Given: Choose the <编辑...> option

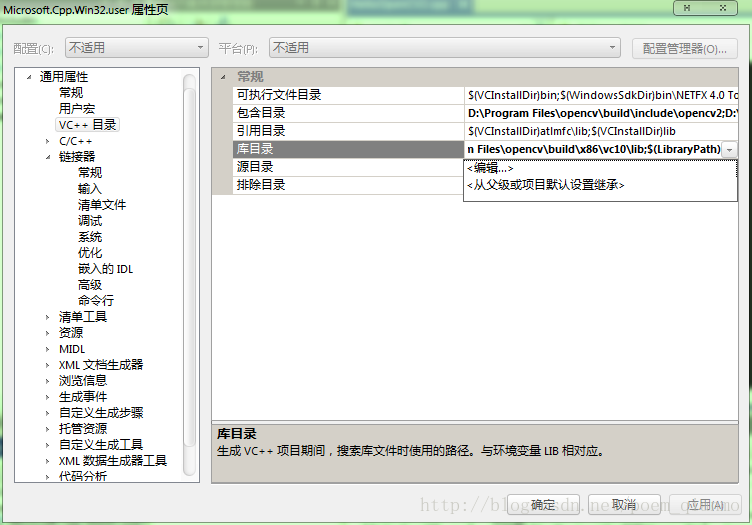Looking at the screenshot, I should (490, 168).
